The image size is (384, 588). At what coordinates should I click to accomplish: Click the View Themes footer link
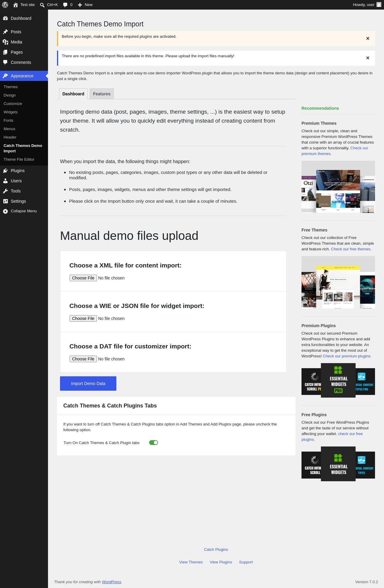pyautogui.click(x=191, y=562)
